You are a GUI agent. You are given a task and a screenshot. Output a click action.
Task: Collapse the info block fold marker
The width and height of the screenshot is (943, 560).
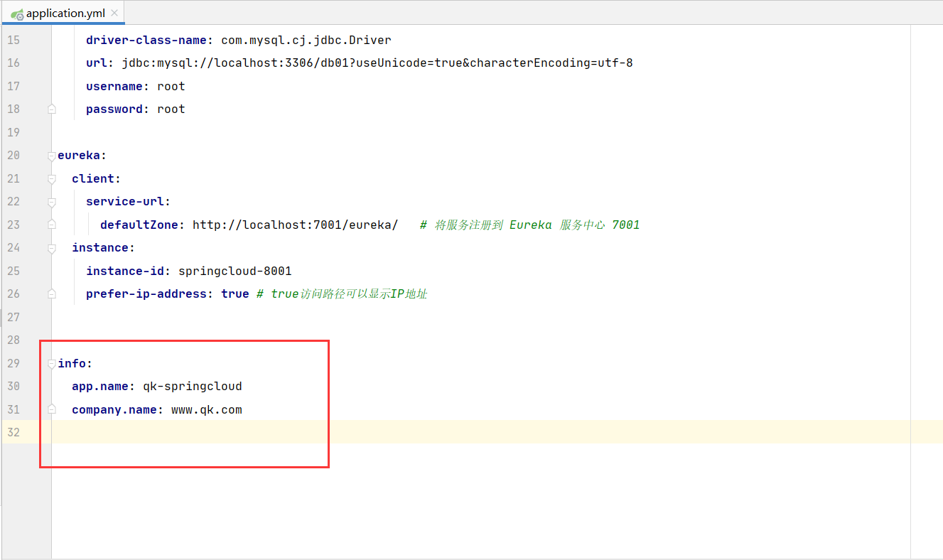tap(51, 364)
